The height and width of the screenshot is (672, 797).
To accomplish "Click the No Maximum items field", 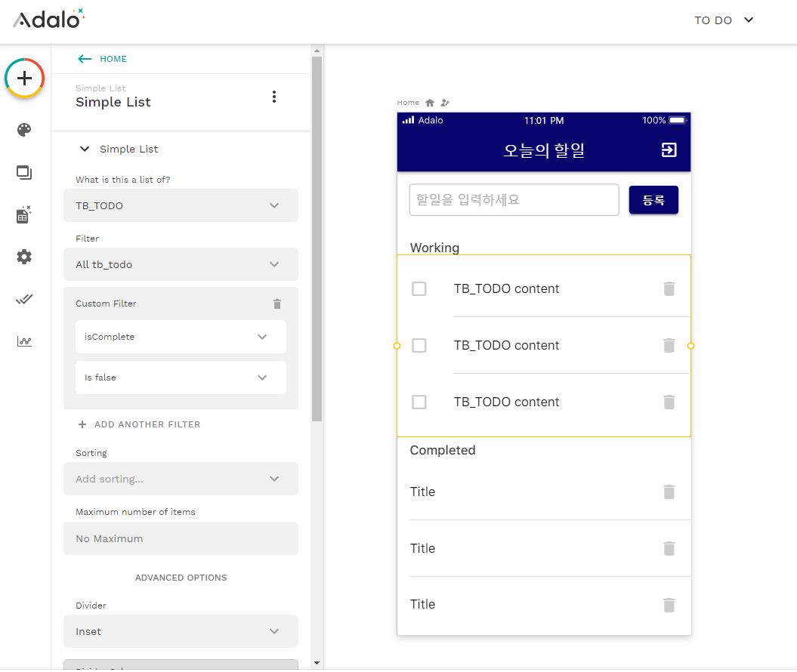I will [x=181, y=538].
